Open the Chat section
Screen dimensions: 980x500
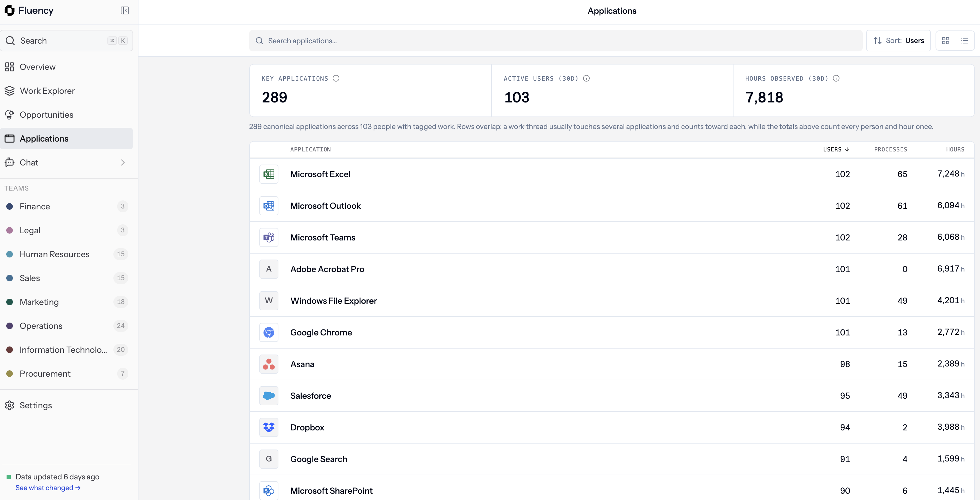click(67, 162)
